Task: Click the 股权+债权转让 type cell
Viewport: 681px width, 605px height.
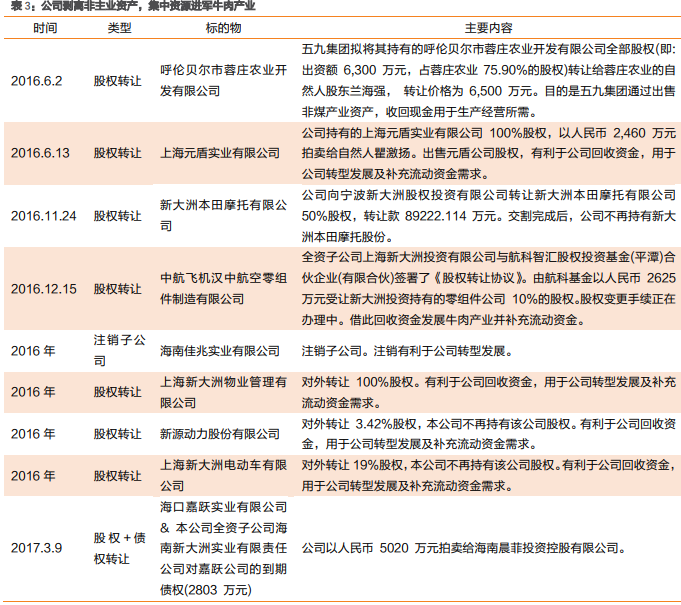Action: coord(119,548)
